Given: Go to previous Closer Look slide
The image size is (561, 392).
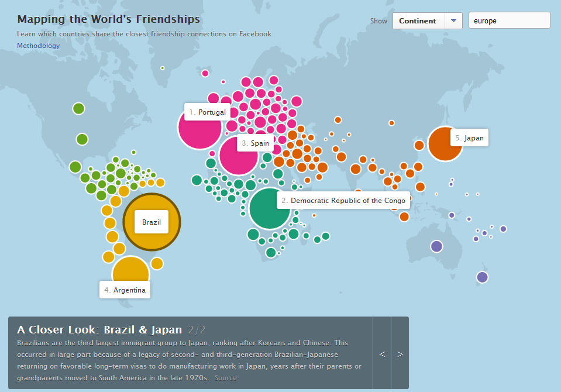Looking at the screenshot, I should coord(382,354).
